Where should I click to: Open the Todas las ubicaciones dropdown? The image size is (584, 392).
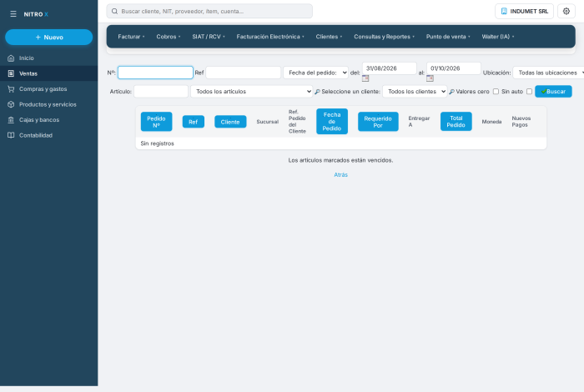click(548, 73)
